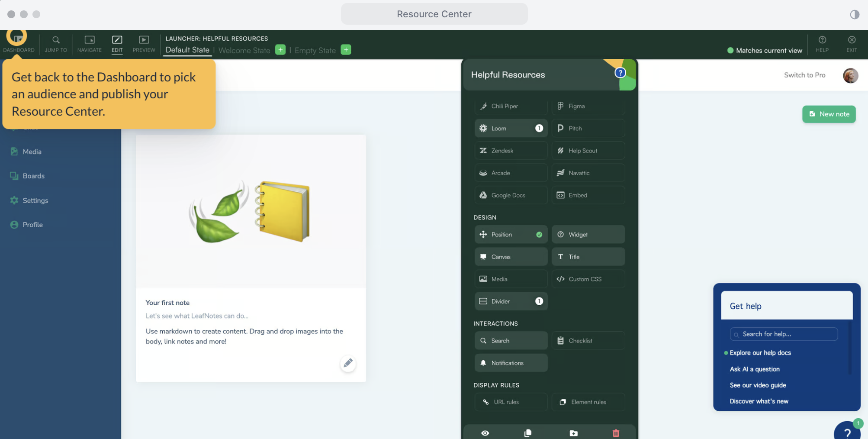Screen dimensions: 868x439
Task: Click the Get help widget header
Action: pyautogui.click(x=786, y=306)
